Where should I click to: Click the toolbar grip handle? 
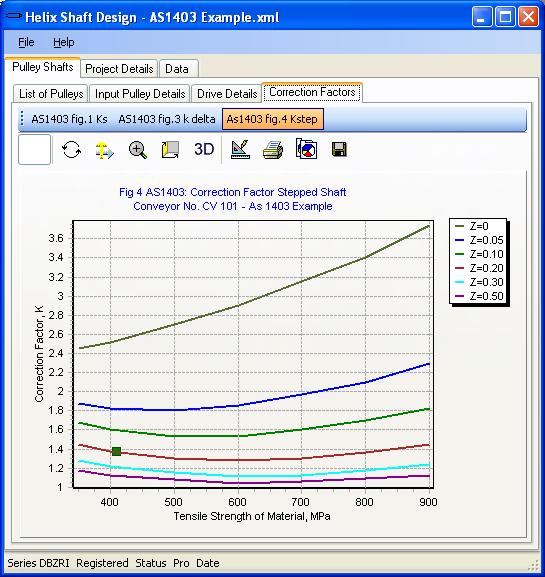22,119
